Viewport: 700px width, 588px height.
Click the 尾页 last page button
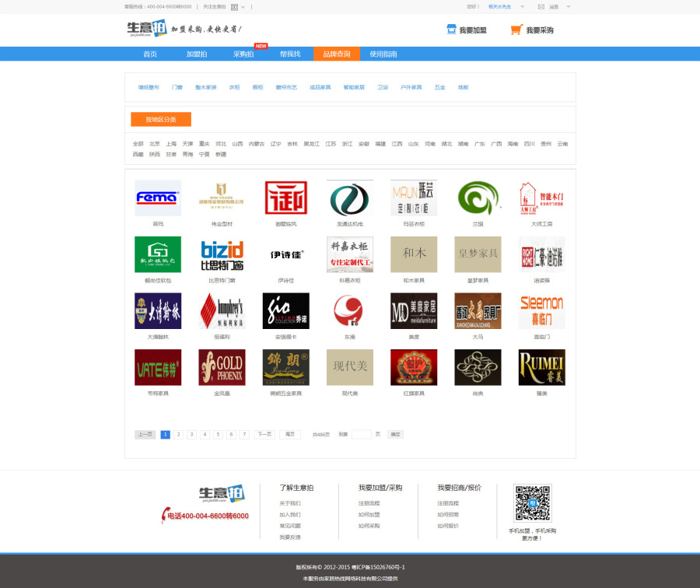click(290, 435)
